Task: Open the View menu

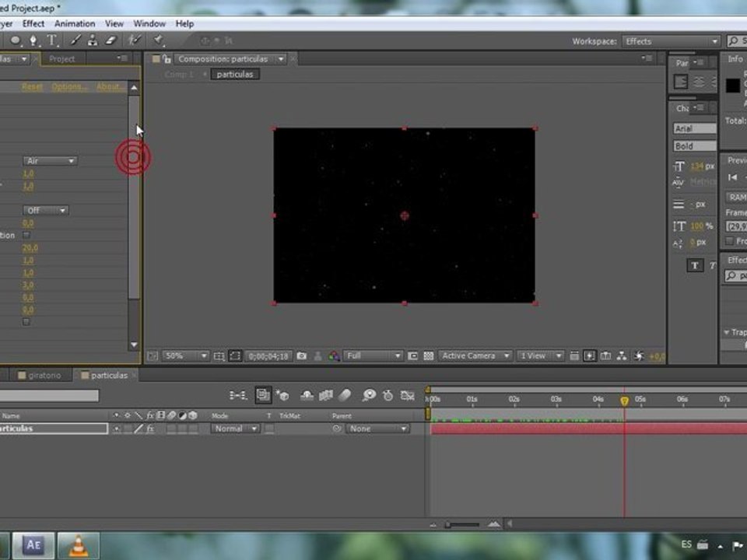Action: click(114, 23)
